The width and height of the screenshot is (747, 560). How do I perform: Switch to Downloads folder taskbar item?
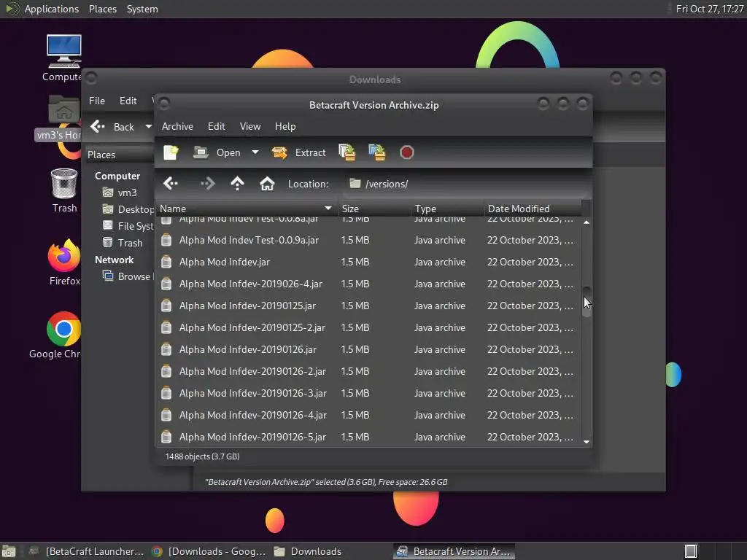[308, 551]
